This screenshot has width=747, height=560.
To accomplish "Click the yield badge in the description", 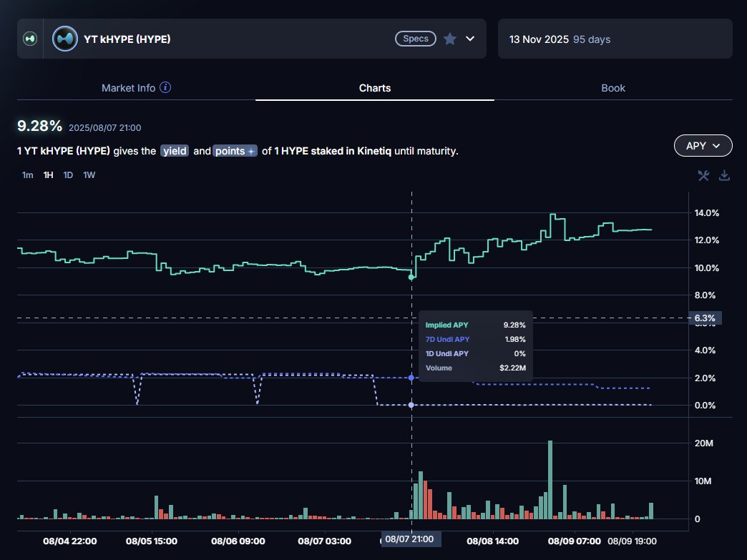I will [175, 151].
